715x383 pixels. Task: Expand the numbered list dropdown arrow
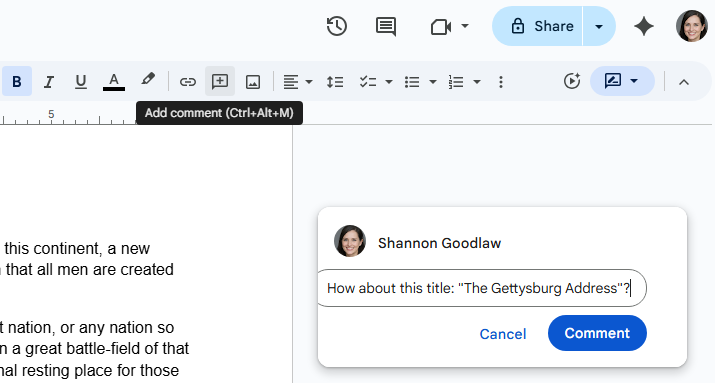click(477, 82)
